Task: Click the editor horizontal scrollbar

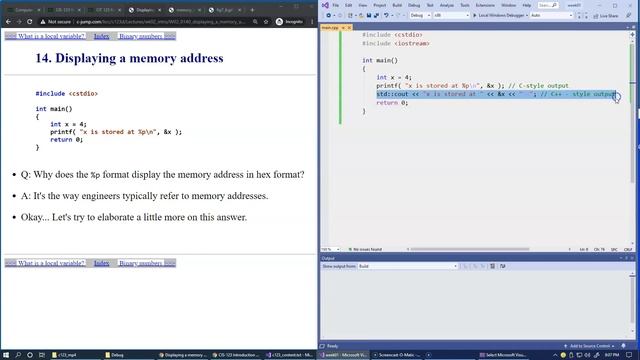Action: click(469, 249)
